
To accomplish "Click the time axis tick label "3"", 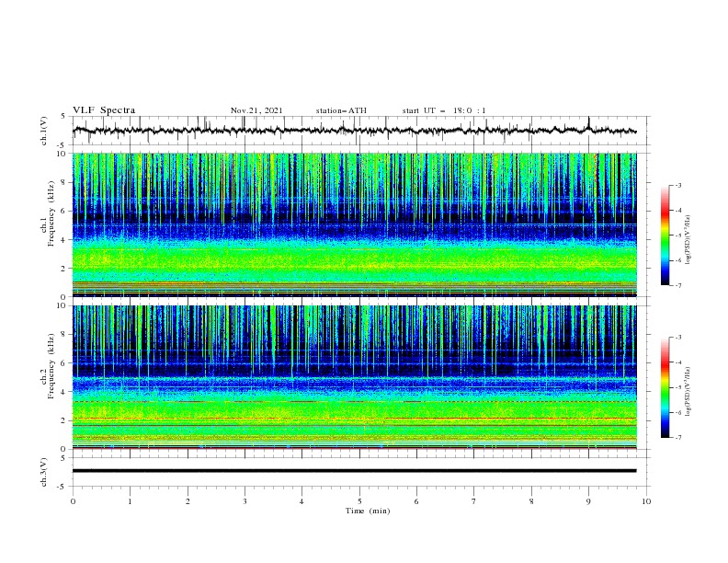I will [245, 501].
